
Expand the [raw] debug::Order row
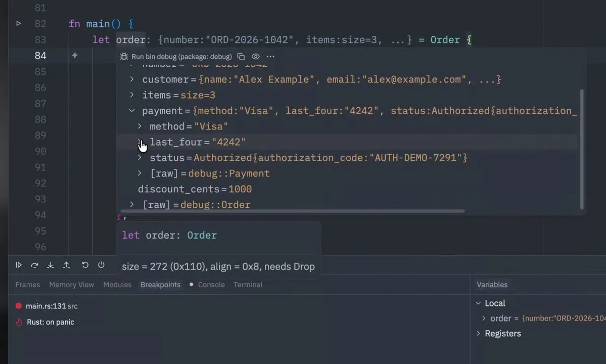[x=132, y=204]
